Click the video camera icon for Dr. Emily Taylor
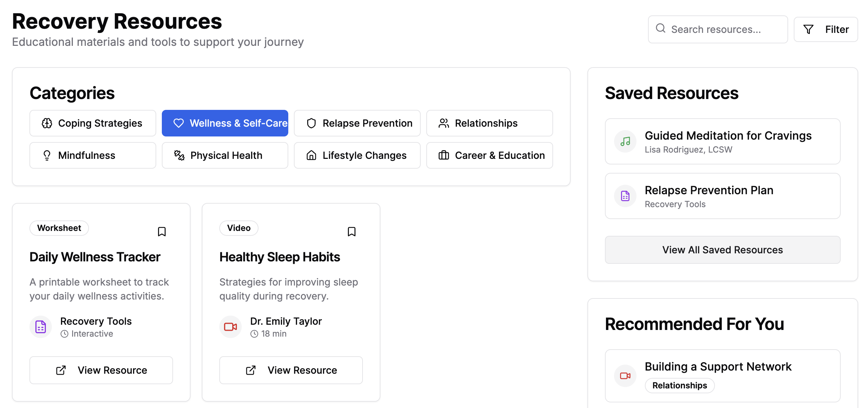Image resolution: width=868 pixels, height=408 pixels. pyautogui.click(x=230, y=326)
